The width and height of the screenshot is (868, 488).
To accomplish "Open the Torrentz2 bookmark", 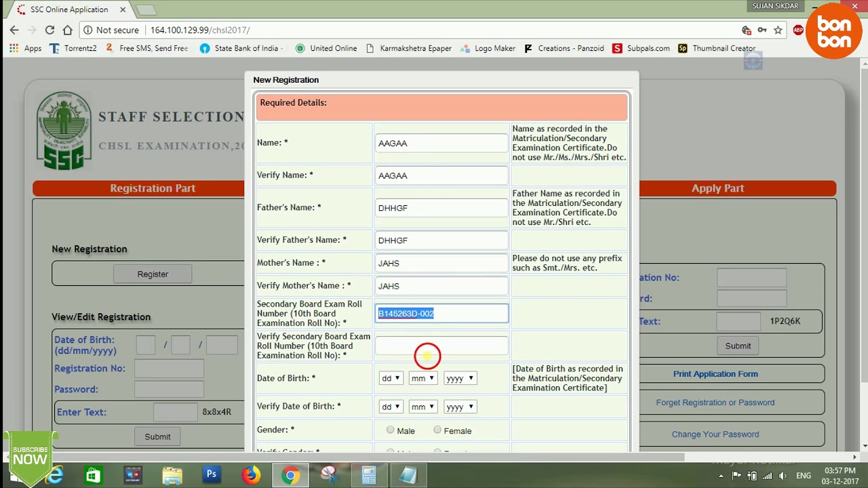I will click(73, 48).
